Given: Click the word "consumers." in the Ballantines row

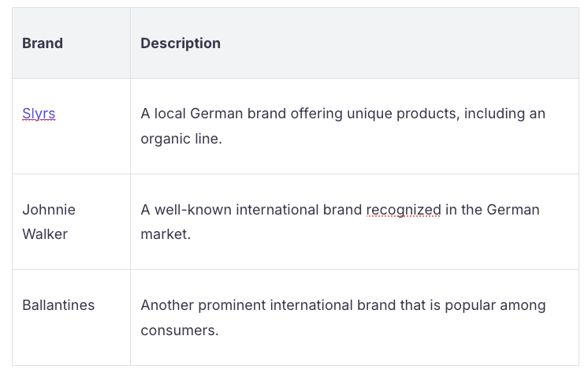Looking at the screenshot, I should pos(179,330).
